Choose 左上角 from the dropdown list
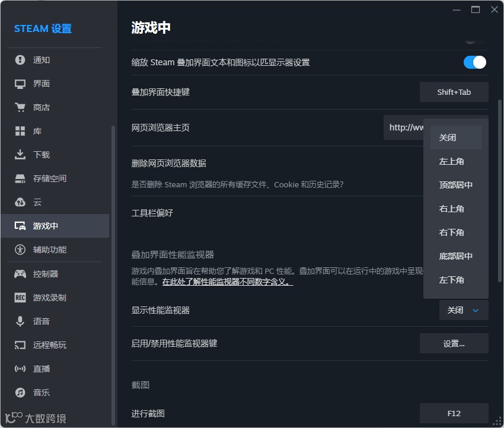Screen dimensions: 504x428 point(456,161)
